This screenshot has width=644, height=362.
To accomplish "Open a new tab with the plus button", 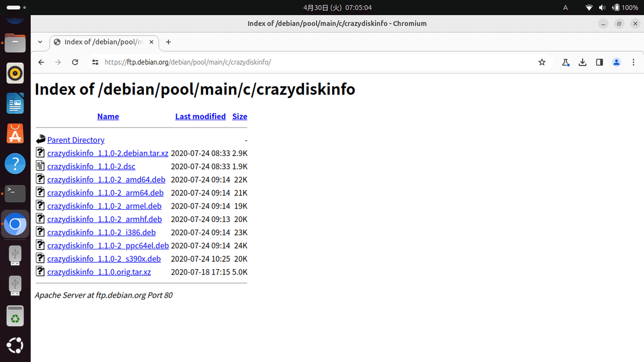I will (168, 42).
